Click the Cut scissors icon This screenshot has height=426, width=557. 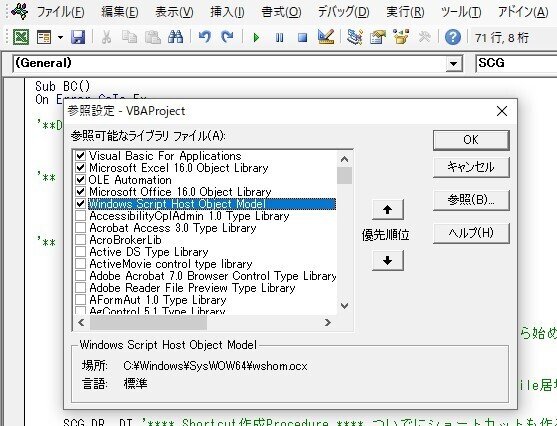click(x=106, y=37)
